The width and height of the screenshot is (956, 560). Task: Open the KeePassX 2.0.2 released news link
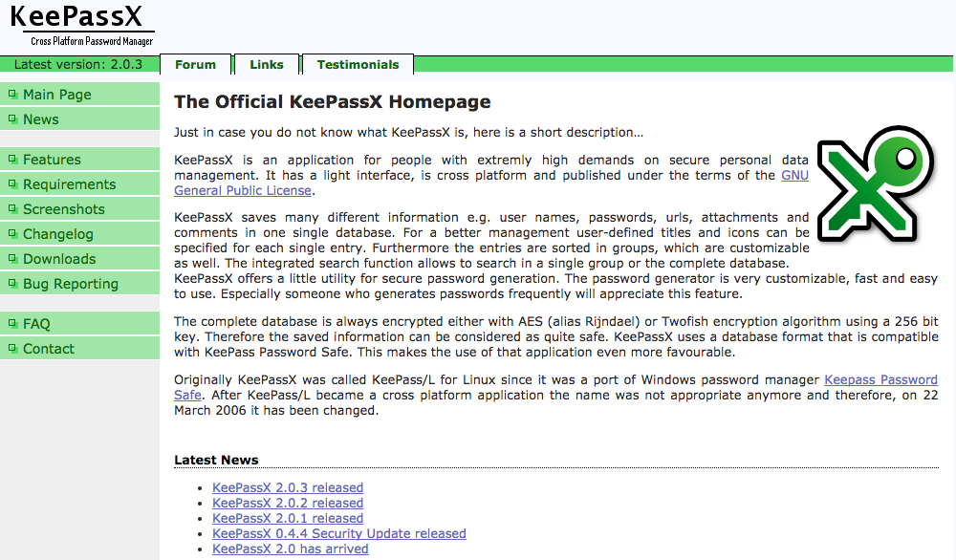point(288,503)
